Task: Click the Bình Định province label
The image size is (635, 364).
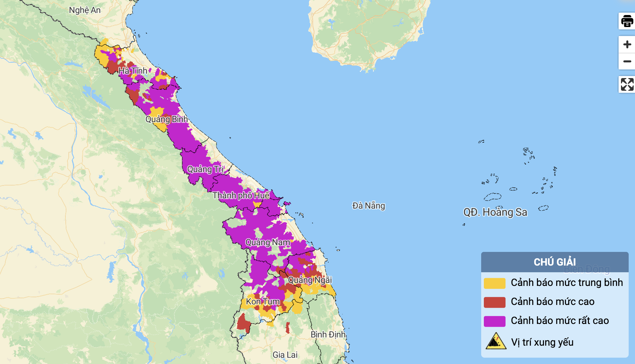Action: [328, 334]
